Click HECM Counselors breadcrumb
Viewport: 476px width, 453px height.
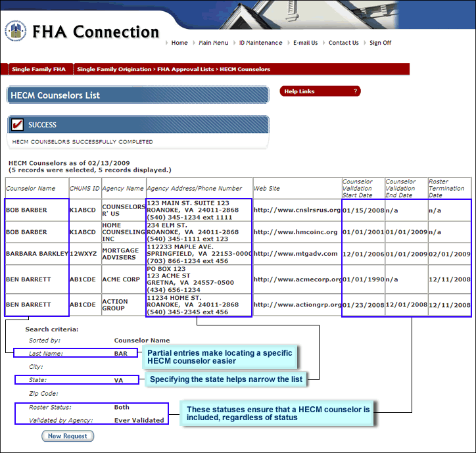(245, 69)
